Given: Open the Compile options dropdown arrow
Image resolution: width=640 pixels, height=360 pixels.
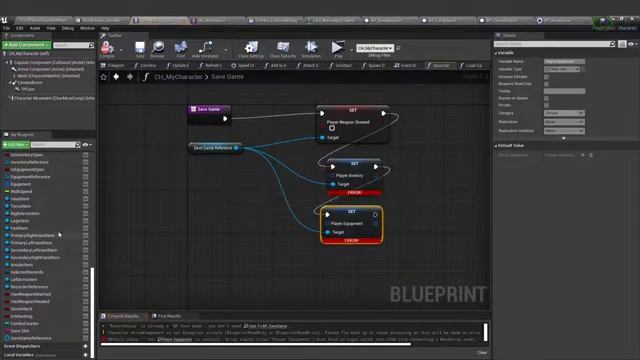Looking at the screenshot, I should (x=121, y=50).
